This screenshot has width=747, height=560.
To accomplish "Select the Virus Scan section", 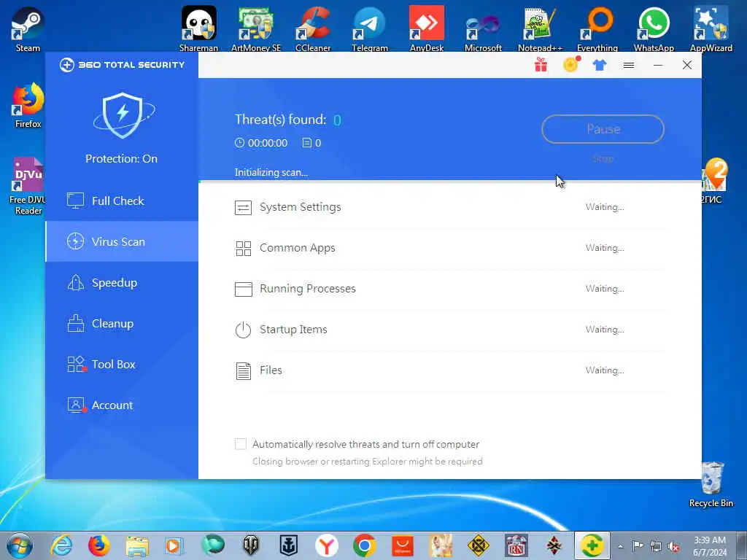I will click(x=122, y=241).
